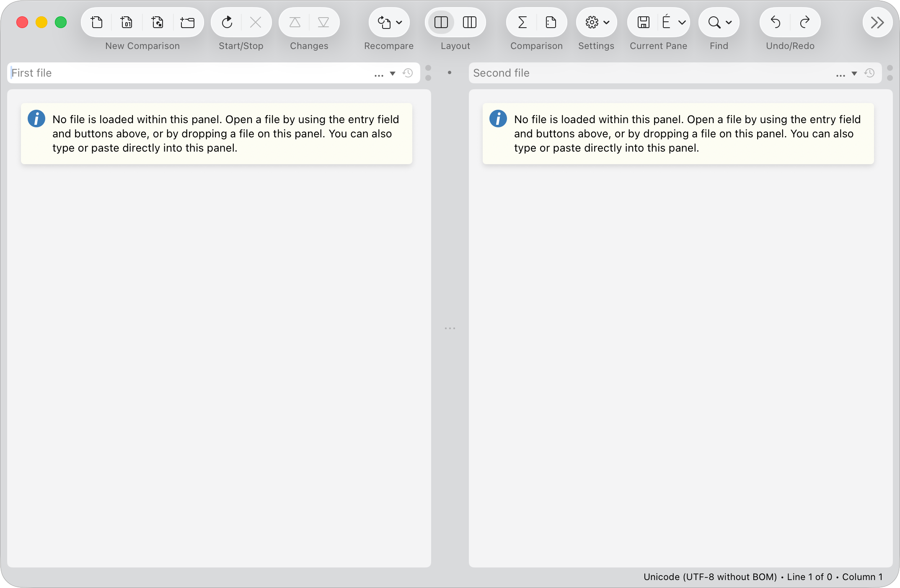Maximize the window with green button
The height and width of the screenshot is (588, 900).
[x=61, y=22]
